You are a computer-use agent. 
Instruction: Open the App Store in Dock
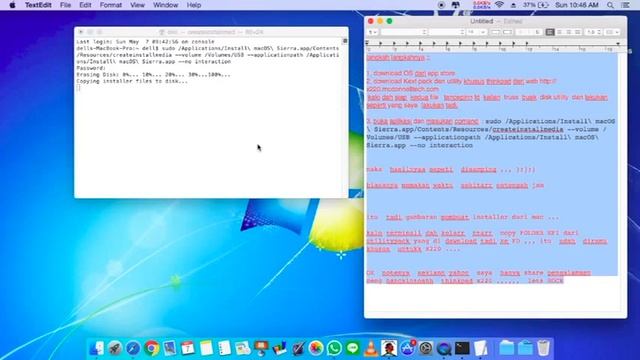tap(407, 348)
